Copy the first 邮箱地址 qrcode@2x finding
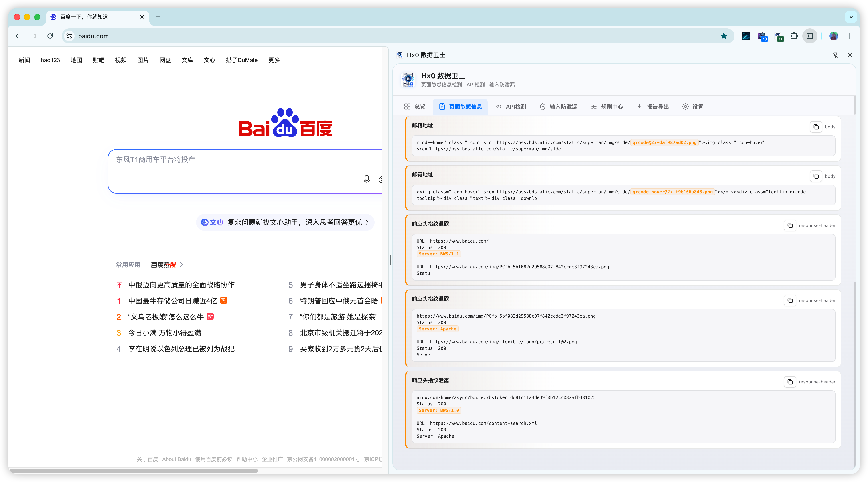The width and height of the screenshot is (868, 482). (816, 127)
